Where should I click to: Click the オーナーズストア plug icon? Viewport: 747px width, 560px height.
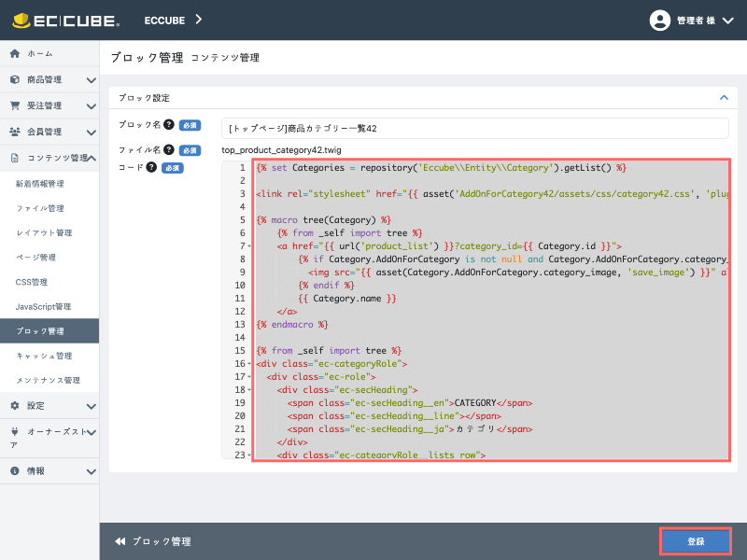coord(15,431)
